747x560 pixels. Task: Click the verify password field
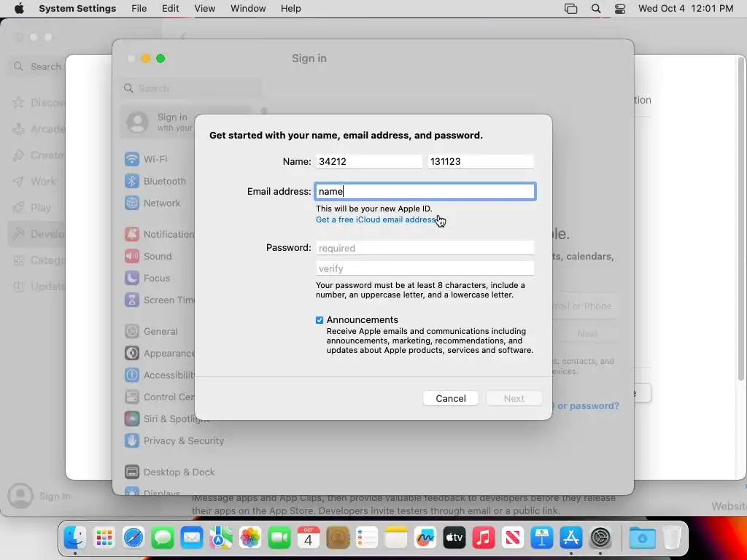point(425,268)
